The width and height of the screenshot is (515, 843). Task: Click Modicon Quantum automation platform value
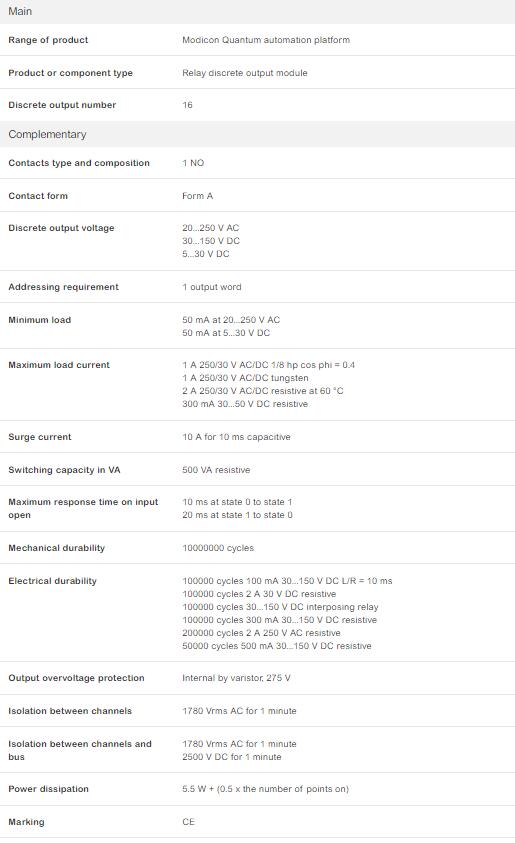coord(266,40)
